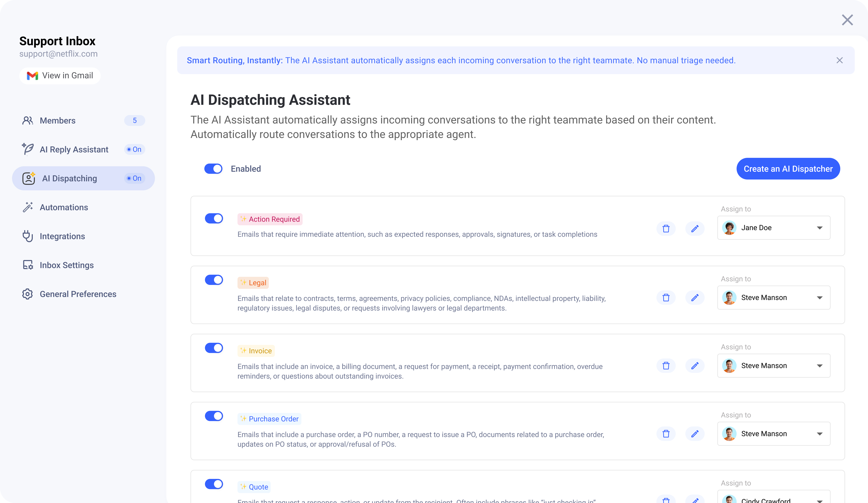Viewport: 868px width, 503px height.
Task: Delete the Action Required dispatcher
Action: 666,229
